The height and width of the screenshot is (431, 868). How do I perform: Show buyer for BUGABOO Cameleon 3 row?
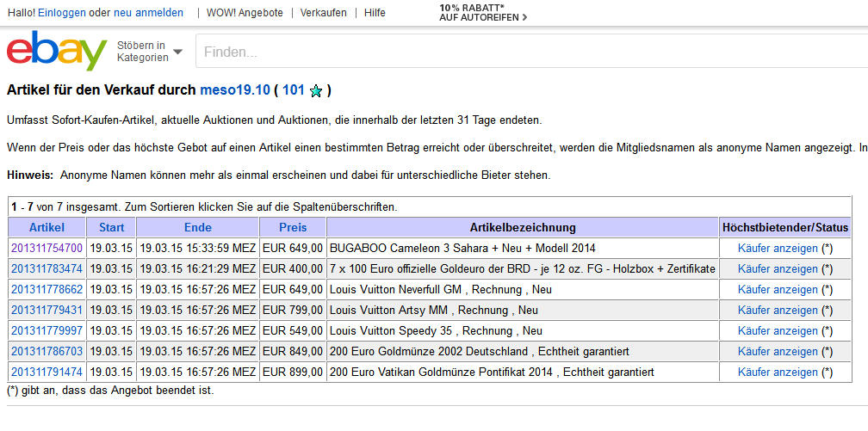778,249
